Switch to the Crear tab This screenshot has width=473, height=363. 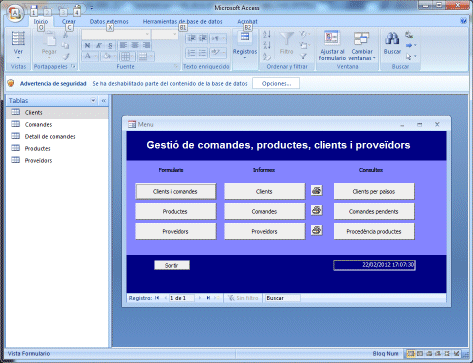[x=69, y=21]
